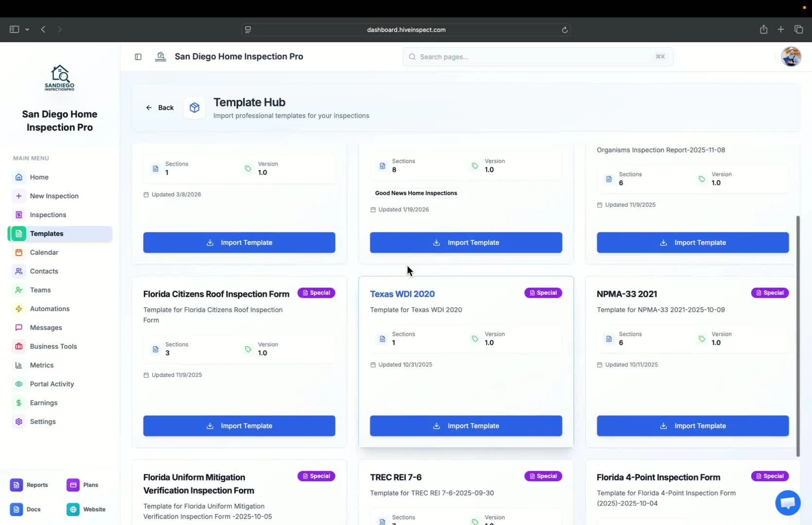Image resolution: width=812 pixels, height=525 pixels.
Task: Click the Inspections sidebar icon
Action: point(18,215)
